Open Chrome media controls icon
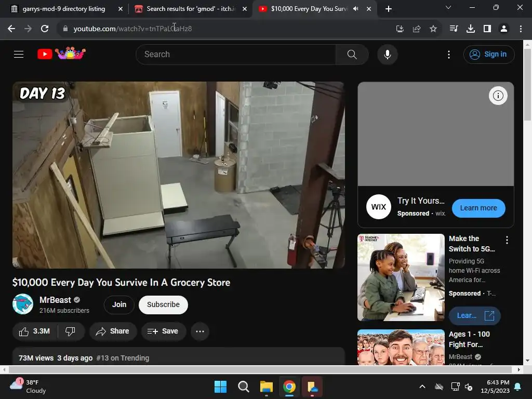 point(454,29)
